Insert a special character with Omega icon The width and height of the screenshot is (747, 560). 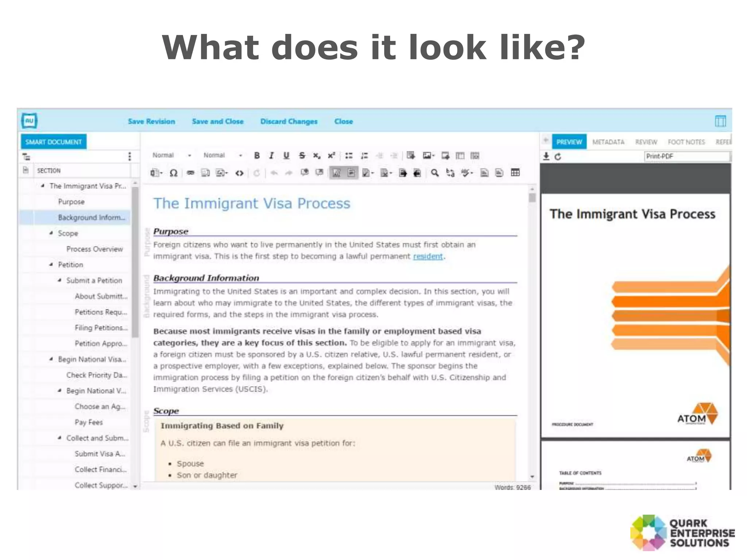[x=174, y=173]
